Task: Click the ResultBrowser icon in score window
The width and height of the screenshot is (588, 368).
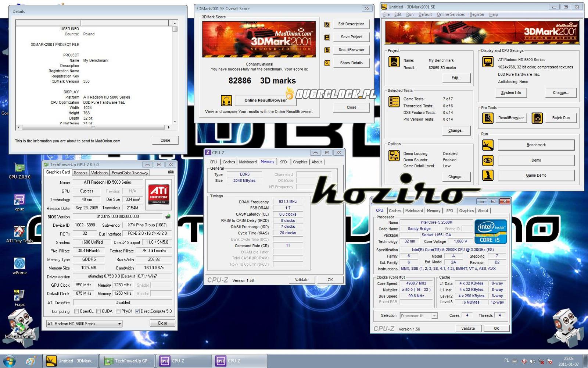Action: (x=327, y=50)
